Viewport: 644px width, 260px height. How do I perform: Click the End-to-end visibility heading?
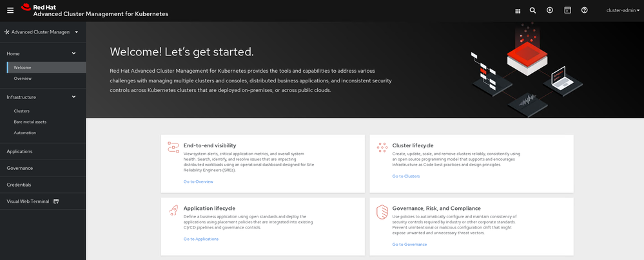pos(210,145)
